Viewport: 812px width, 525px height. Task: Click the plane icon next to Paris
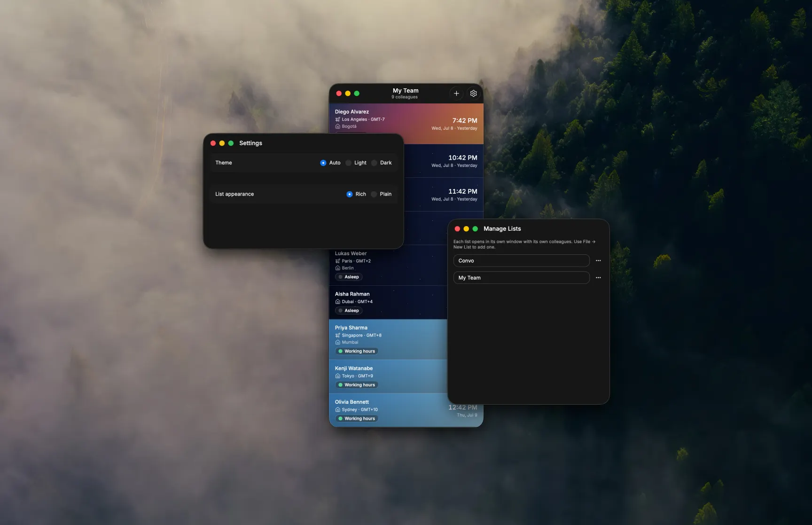click(x=337, y=261)
